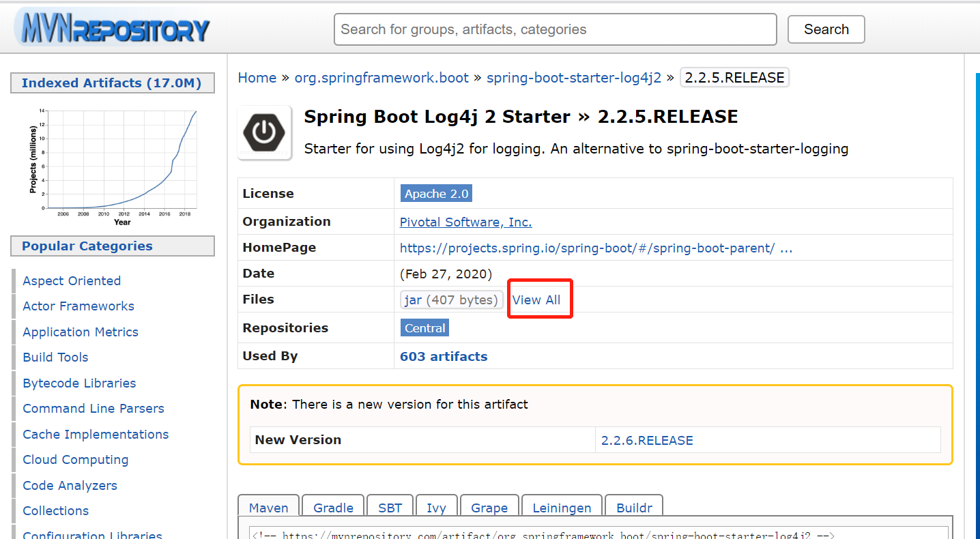The width and height of the screenshot is (980, 539).
Task: Open the Command Line Parsers category
Action: pos(93,409)
